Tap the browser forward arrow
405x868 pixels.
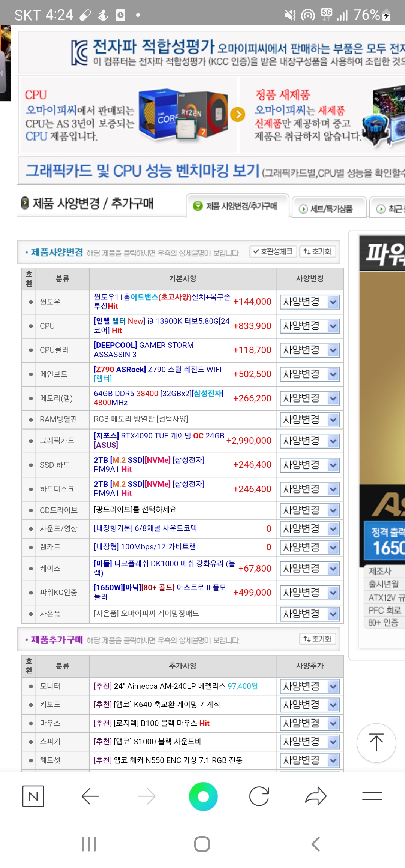pyautogui.click(x=147, y=796)
